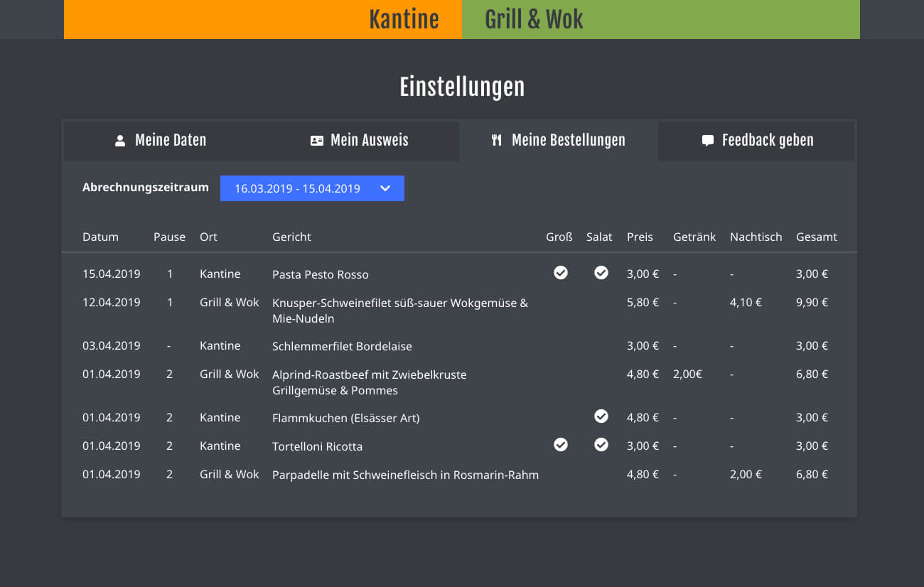This screenshot has width=924, height=587.
Task: Open the Meine Daten tab
Action: pyautogui.click(x=161, y=140)
